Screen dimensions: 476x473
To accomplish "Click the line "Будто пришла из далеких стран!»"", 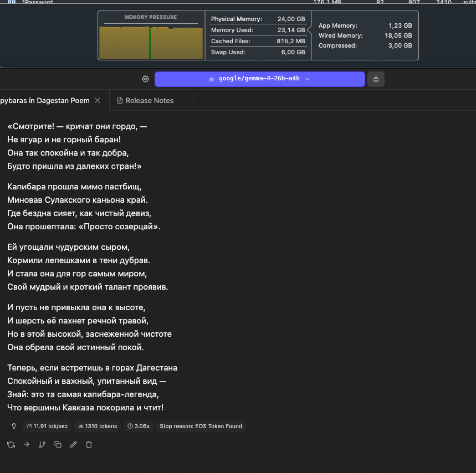I will click(x=74, y=166).
